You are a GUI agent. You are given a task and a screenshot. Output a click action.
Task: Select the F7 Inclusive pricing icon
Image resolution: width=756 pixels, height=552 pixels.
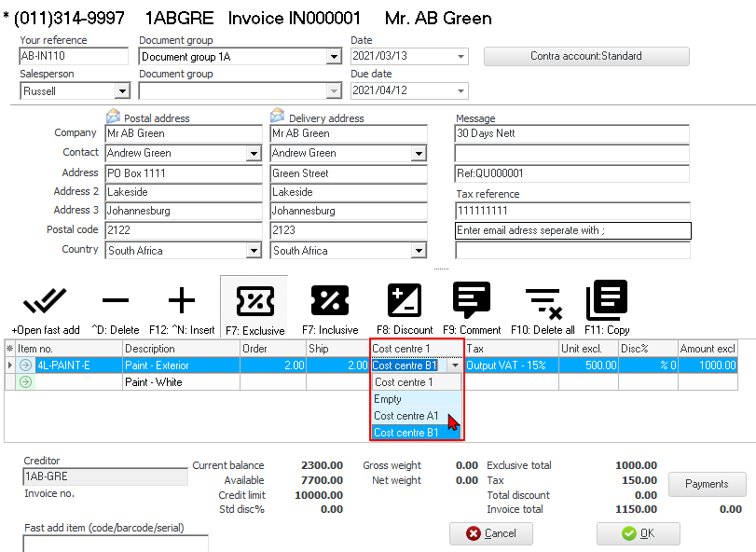(x=329, y=301)
